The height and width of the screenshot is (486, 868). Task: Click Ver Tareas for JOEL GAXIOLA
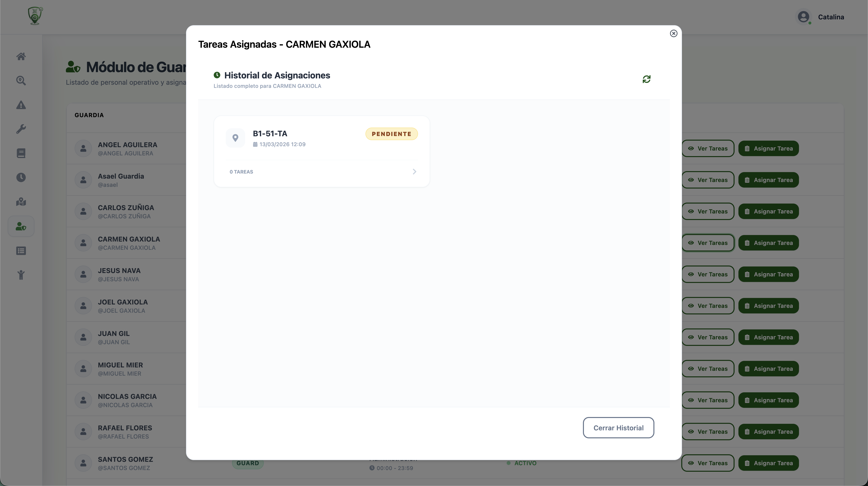(708, 306)
